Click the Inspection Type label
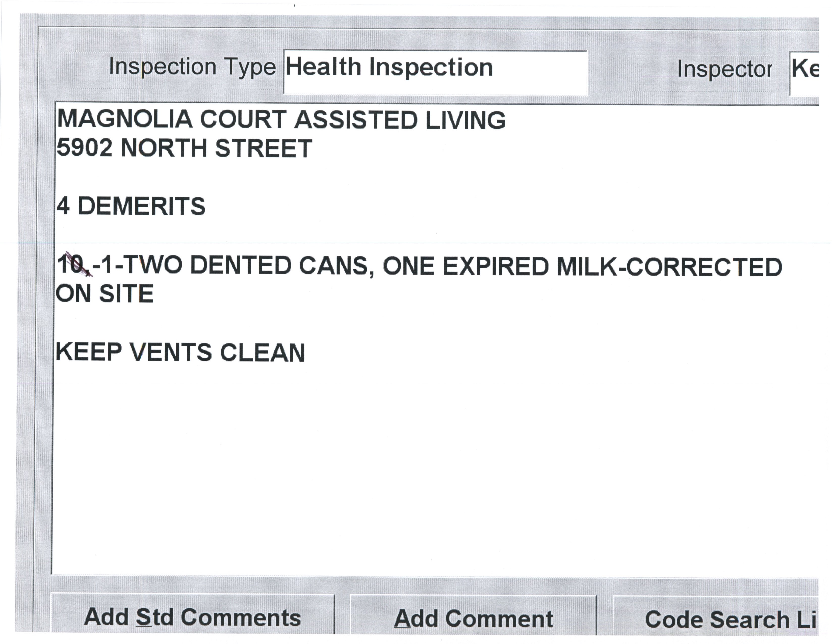The height and width of the screenshot is (644, 833). pos(192,67)
